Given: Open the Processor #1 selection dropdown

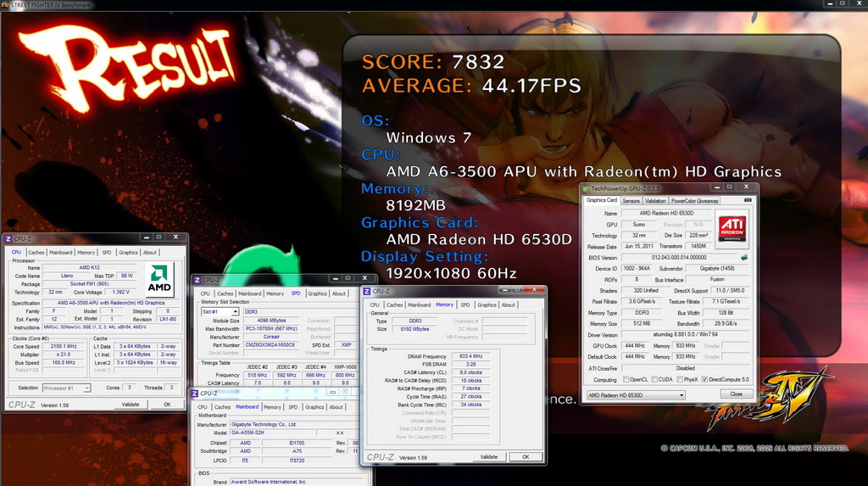Looking at the screenshot, I should 66,388.
